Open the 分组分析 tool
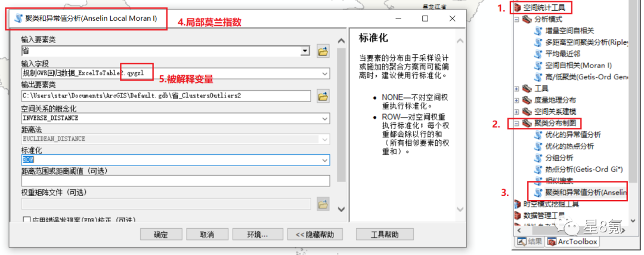The image size is (644, 255). [559, 158]
